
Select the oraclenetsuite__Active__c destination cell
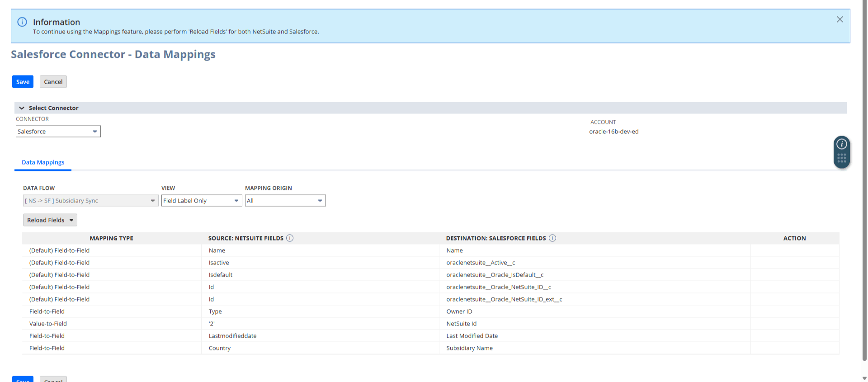595,263
